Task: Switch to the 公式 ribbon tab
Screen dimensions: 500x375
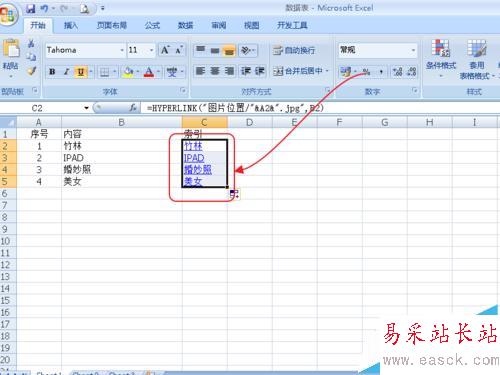Action: click(152, 25)
